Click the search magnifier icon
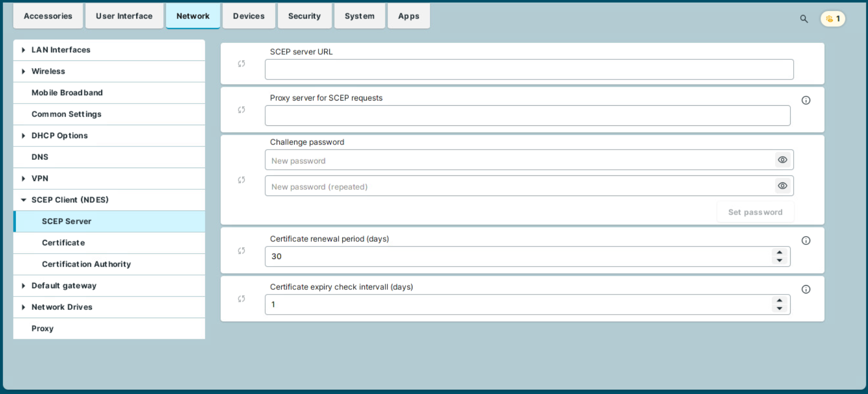868x394 pixels. [x=803, y=19]
